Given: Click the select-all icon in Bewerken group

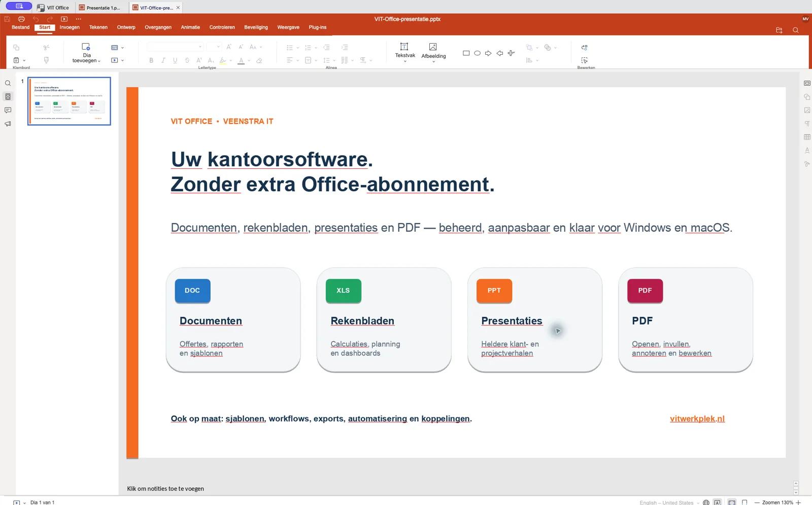Looking at the screenshot, I should 584,60.
